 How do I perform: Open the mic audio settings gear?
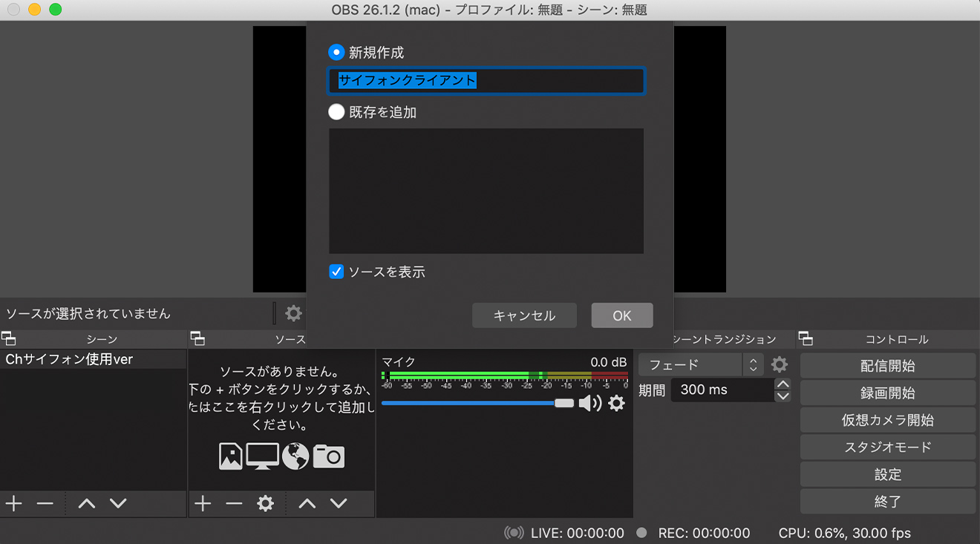click(x=615, y=403)
